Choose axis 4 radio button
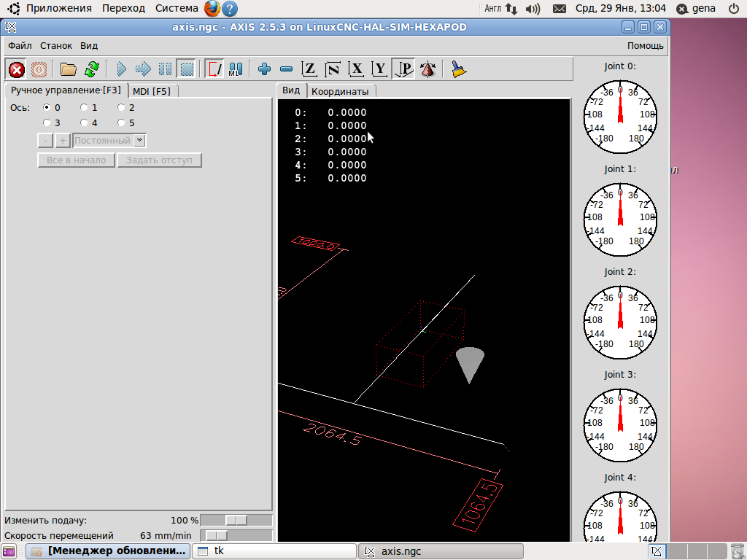Image resolution: width=747 pixels, height=560 pixels. point(85,123)
